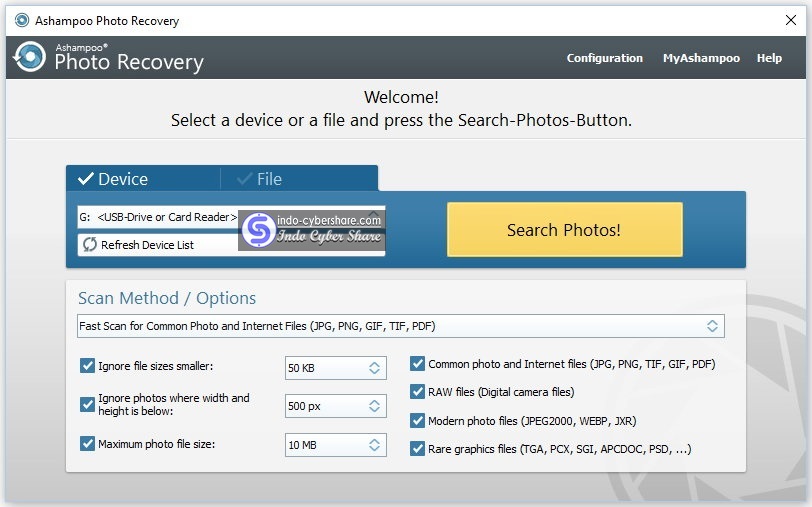Open the MyAshampoo menu
812x507 pixels.
701,58
